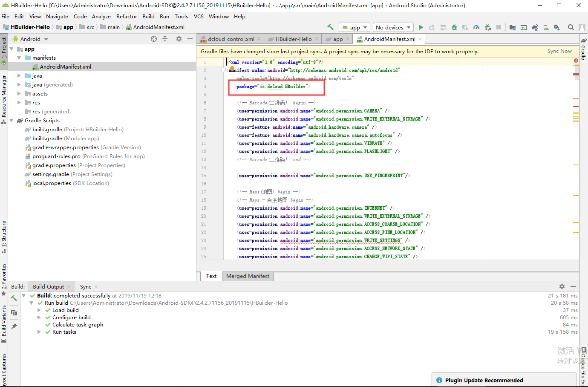The height and width of the screenshot is (387, 588).
Task: Expand the res folder node
Action: click(x=19, y=103)
